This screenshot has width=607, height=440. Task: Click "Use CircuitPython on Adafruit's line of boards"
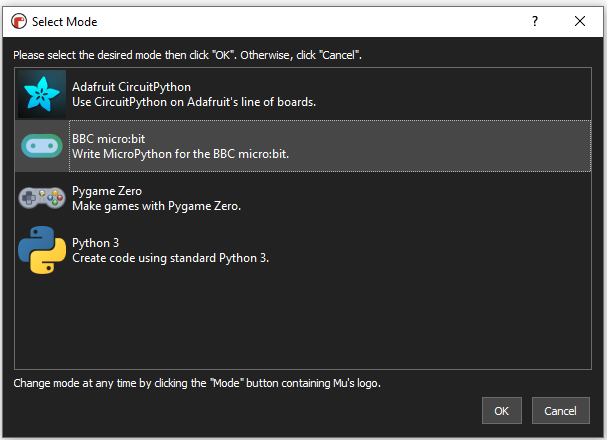[x=194, y=102]
